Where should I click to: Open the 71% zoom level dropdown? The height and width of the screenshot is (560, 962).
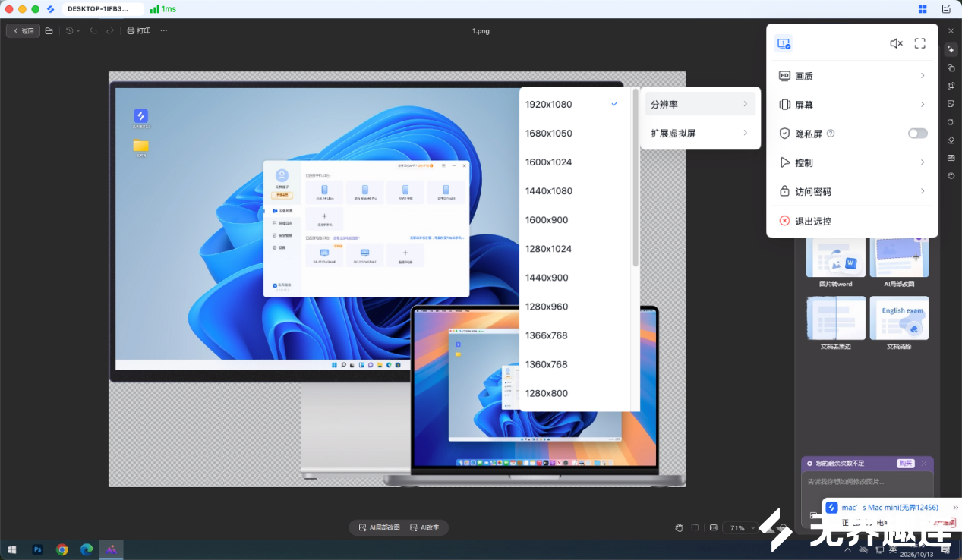(x=743, y=527)
